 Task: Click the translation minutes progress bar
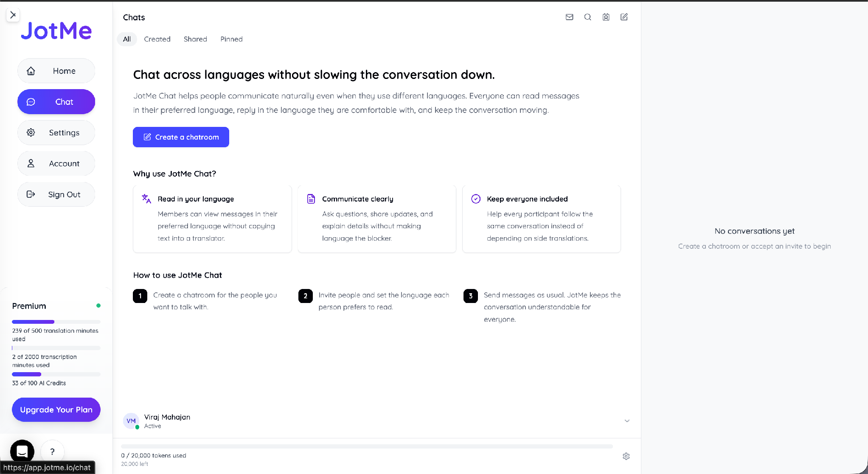pos(56,322)
